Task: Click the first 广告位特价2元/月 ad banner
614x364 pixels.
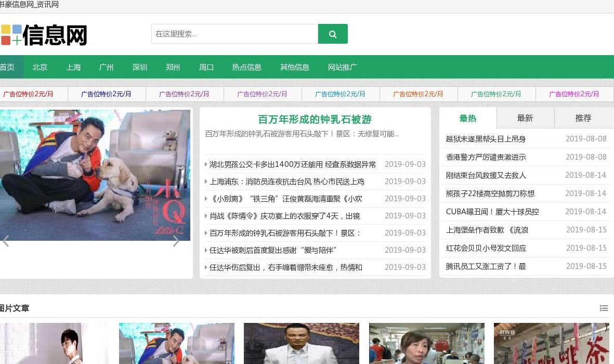Action: pos(27,94)
